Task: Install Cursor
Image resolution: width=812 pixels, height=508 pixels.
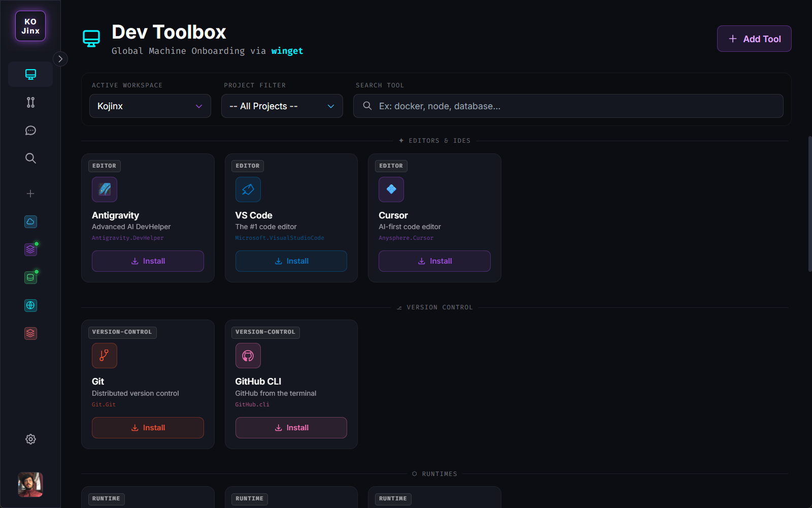Action: pos(434,261)
